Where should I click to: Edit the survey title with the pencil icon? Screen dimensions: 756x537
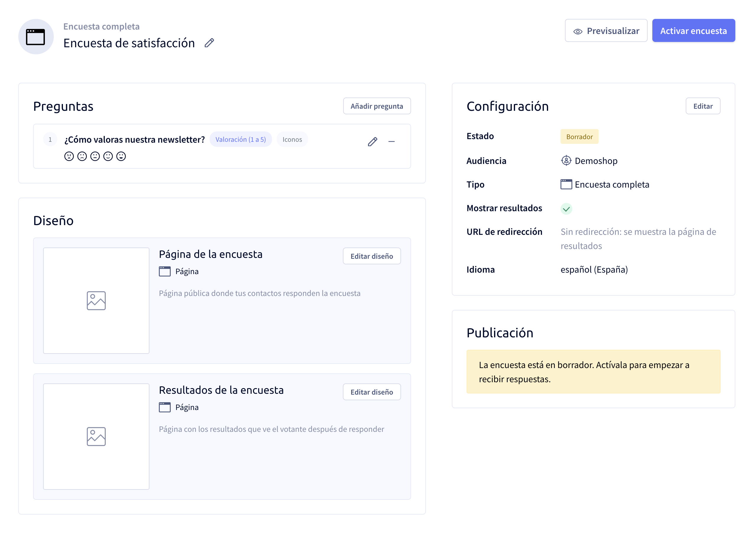coord(209,43)
